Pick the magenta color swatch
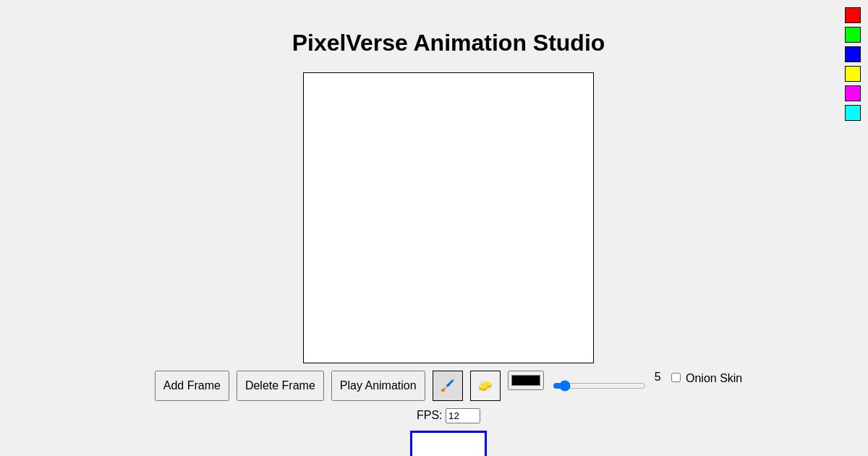Viewport: 868px width, 456px height. [x=853, y=93]
